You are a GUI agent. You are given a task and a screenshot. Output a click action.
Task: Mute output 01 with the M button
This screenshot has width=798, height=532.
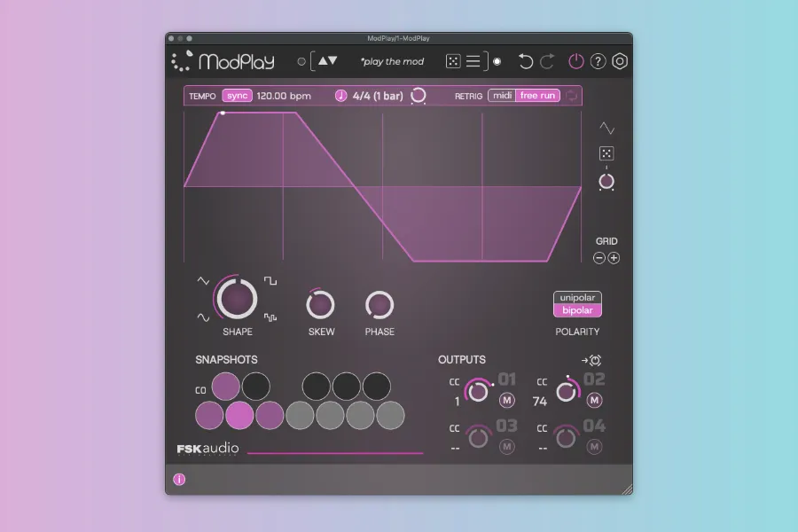507,401
